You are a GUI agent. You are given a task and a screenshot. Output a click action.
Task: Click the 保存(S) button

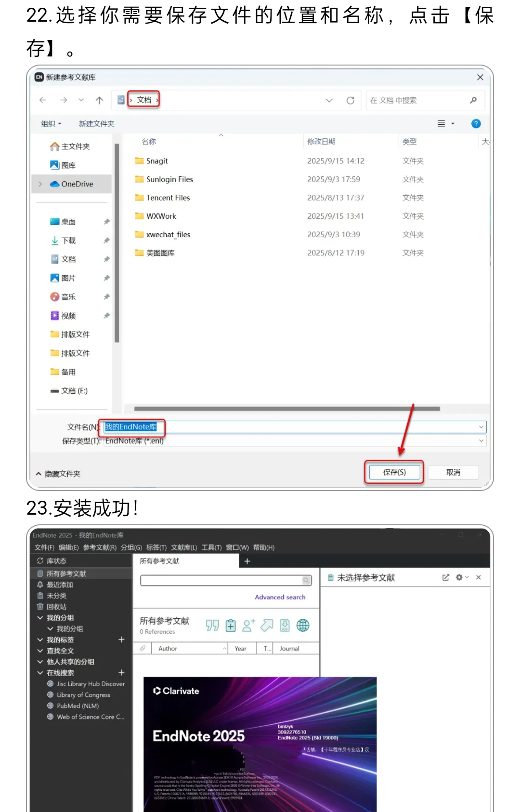pyautogui.click(x=394, y=472)
